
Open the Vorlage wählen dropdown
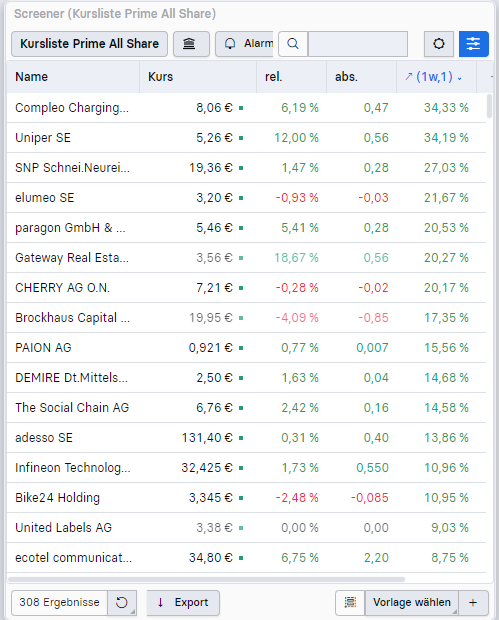point(412,603)
